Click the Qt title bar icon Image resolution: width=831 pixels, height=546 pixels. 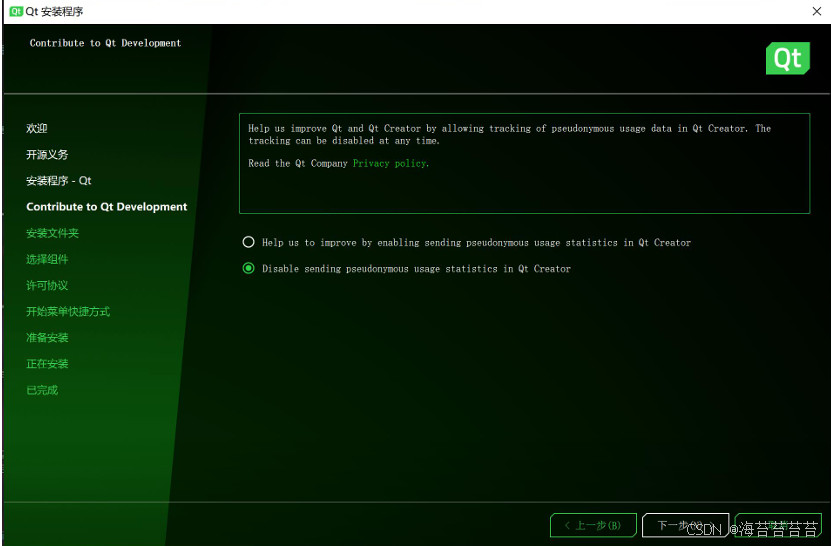pyautogui.click(x=16, y=11)
